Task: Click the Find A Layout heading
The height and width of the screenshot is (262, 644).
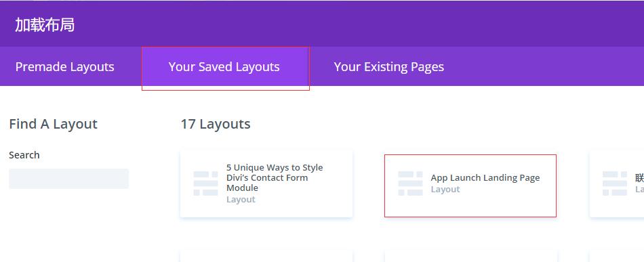Action: coord(53,124)
